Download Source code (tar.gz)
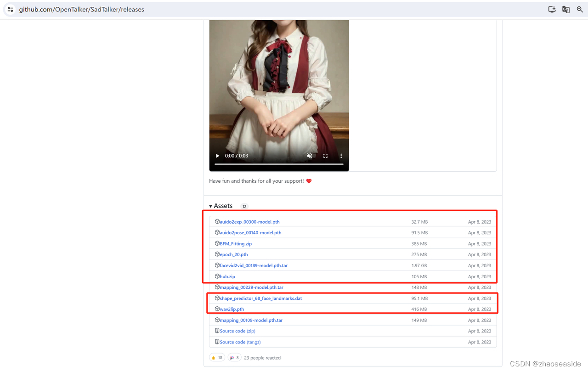The width and height of the screenshot is (588, 371). tap(240, 342)
